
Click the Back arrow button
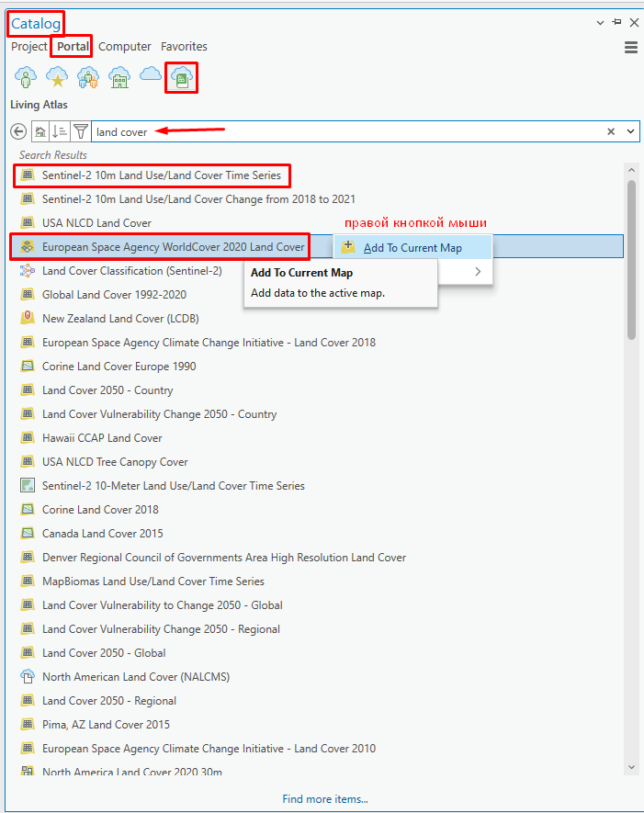[18, 131]
